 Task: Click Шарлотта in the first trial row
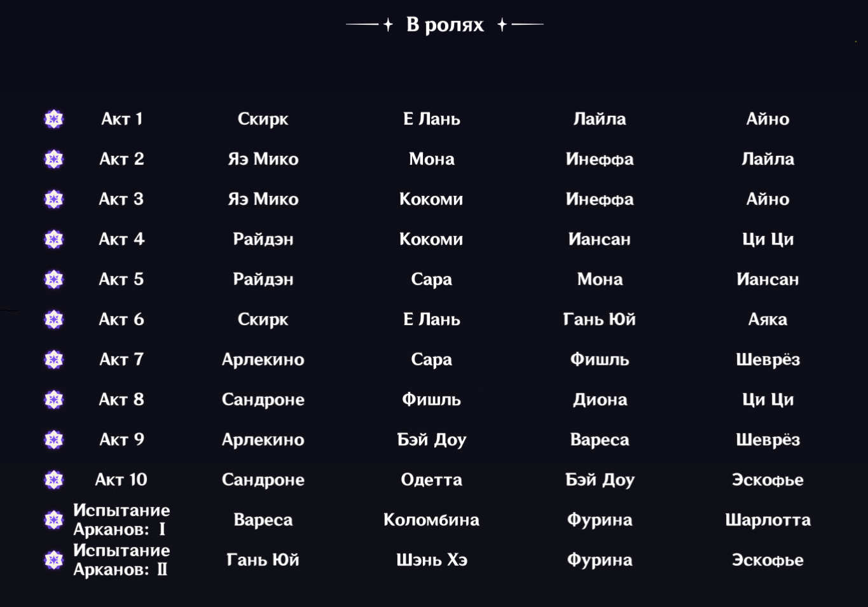pos(768,520)
